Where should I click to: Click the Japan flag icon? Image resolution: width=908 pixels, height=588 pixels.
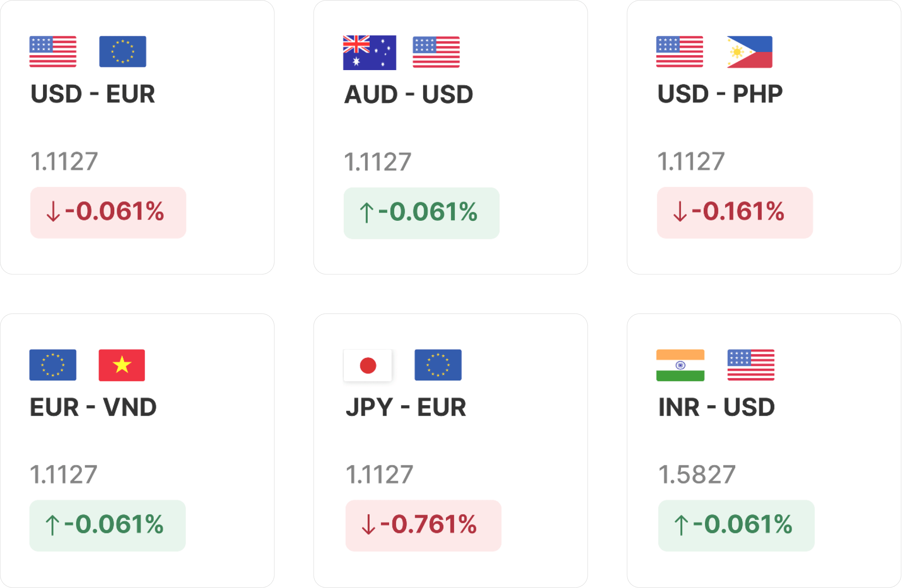pyautogui.click(x=368, y=365)
